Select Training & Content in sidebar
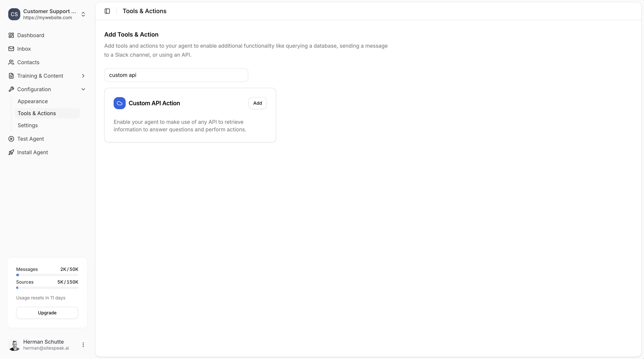644x359 pixels. point(40,76)
